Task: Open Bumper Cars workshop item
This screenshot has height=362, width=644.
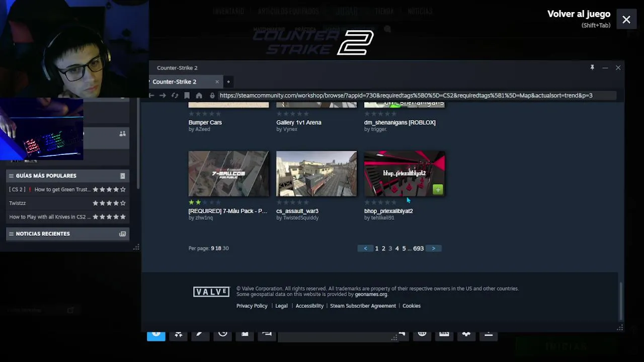Action: [x=205, y=122]
